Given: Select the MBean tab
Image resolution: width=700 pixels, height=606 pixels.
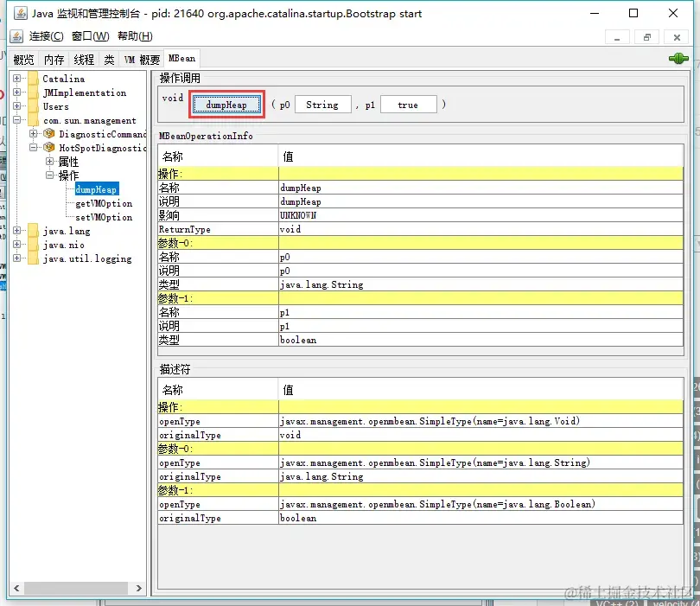Looking at the screenshot, I should point(181,59).
